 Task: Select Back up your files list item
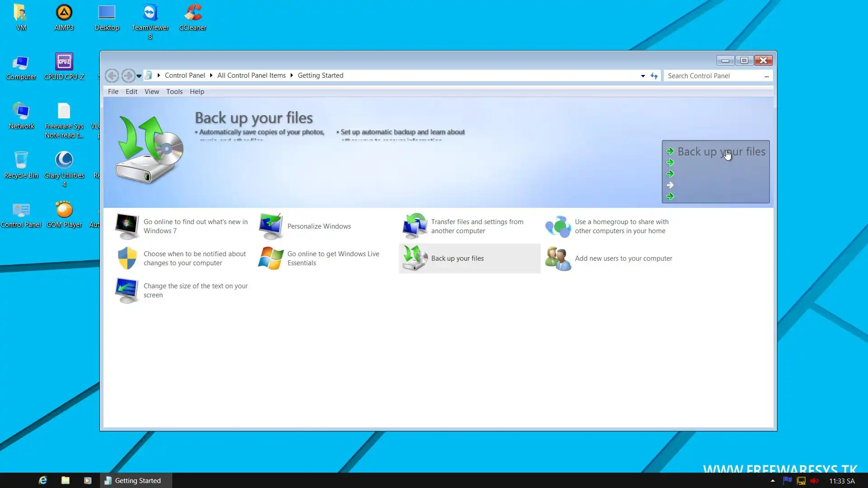(457, 258)
